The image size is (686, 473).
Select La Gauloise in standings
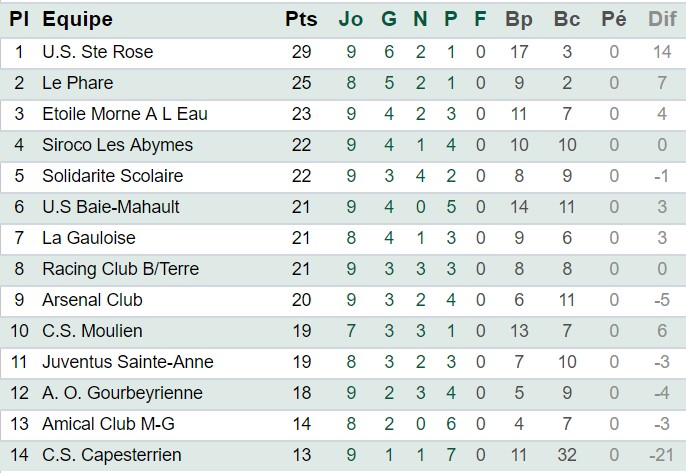89,238
